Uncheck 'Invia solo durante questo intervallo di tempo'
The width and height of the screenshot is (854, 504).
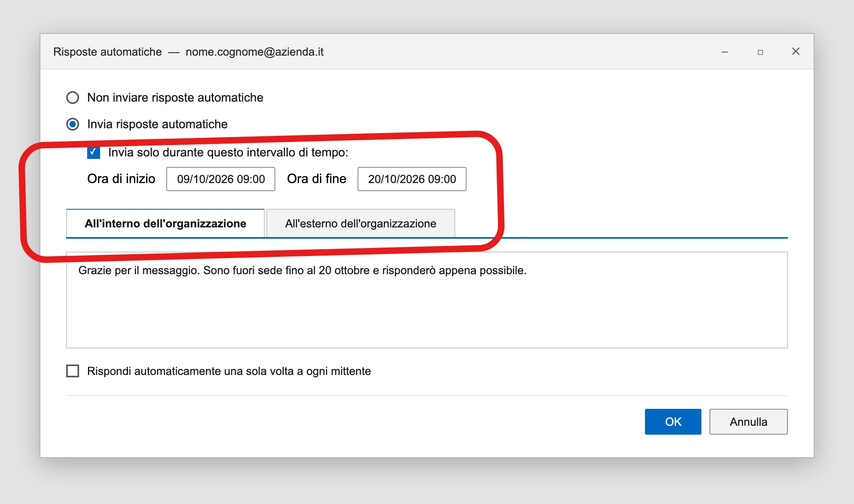tap(94, 152)
